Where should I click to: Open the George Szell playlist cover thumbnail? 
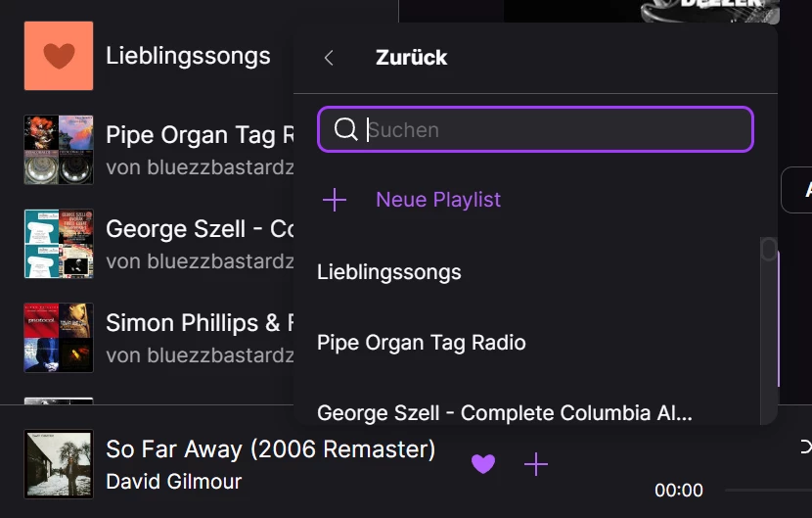[59, 244]
